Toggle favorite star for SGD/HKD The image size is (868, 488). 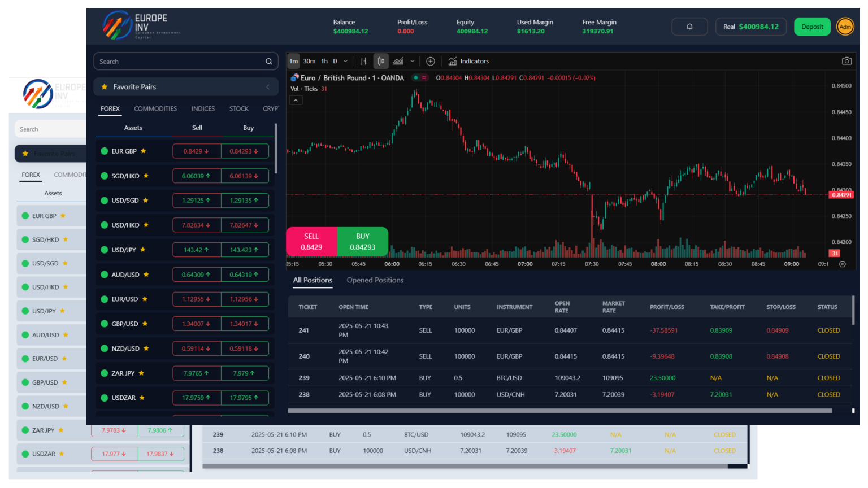coord(146,176)
